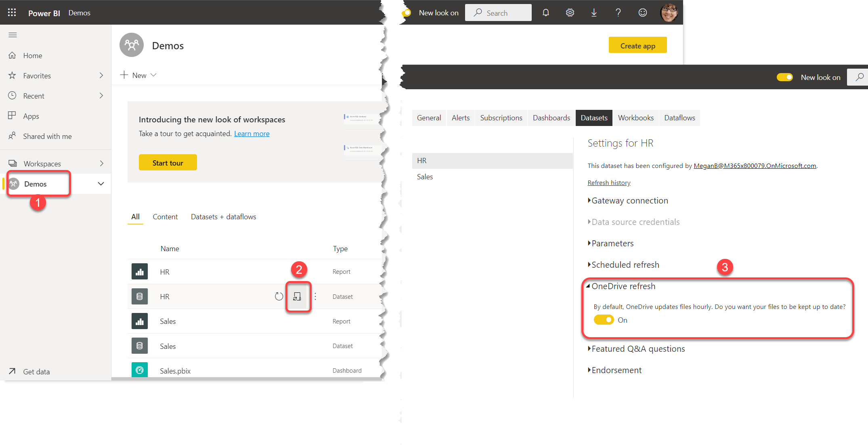Image resolution: width=868 pixels, height=445 pixels.
Task: Click the Workspaces icon in sidebar
Action: [x=13, y=164]
